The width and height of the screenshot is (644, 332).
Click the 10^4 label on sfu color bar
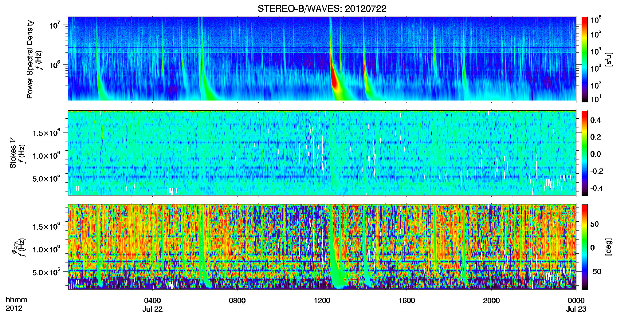596,52
